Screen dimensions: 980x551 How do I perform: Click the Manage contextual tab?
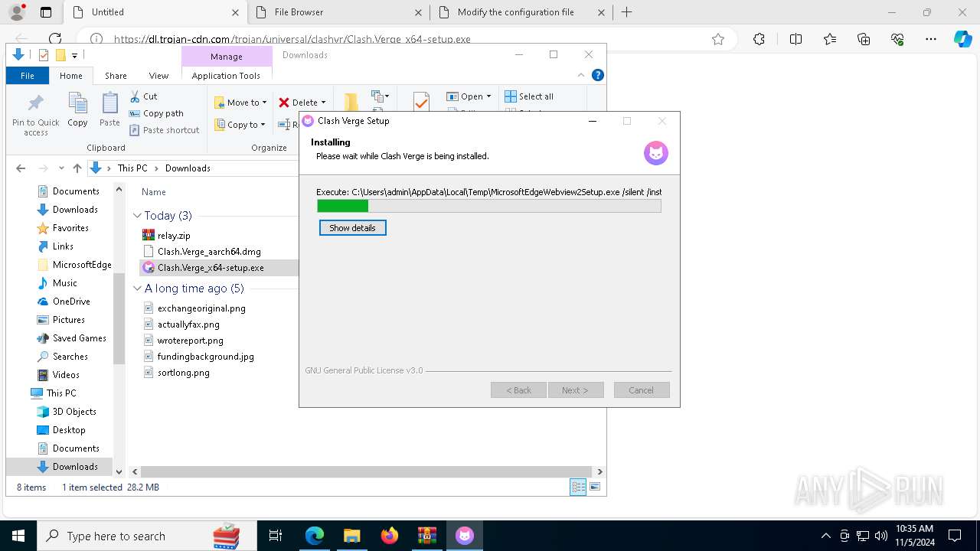(x=227, y=57)
